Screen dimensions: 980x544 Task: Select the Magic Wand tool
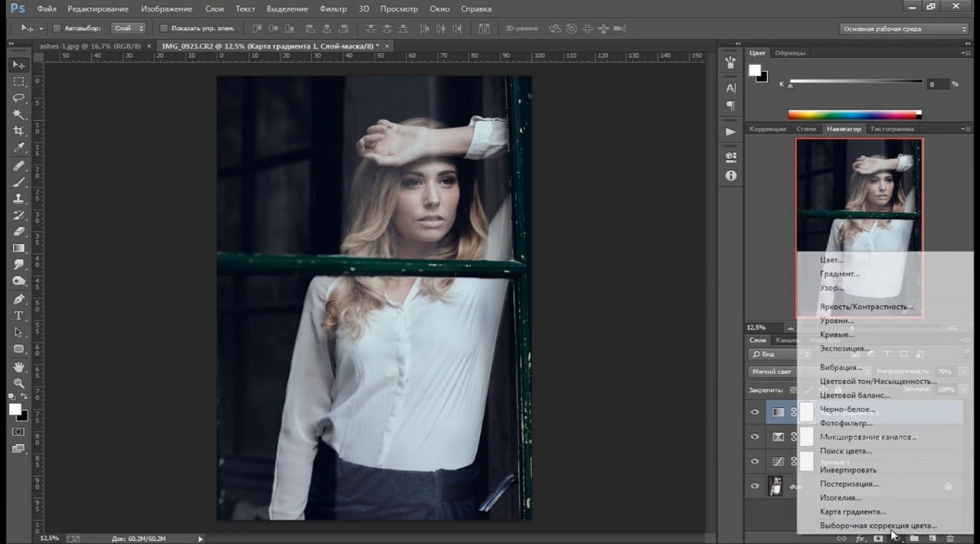[x=19, y=115]
